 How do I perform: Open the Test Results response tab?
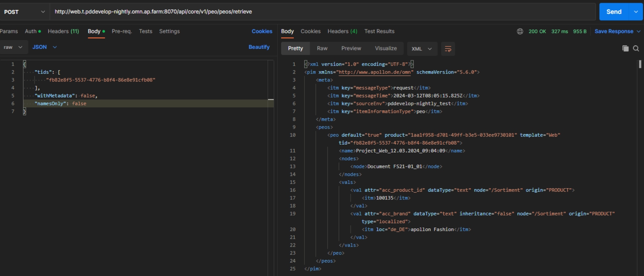point(379,31)
